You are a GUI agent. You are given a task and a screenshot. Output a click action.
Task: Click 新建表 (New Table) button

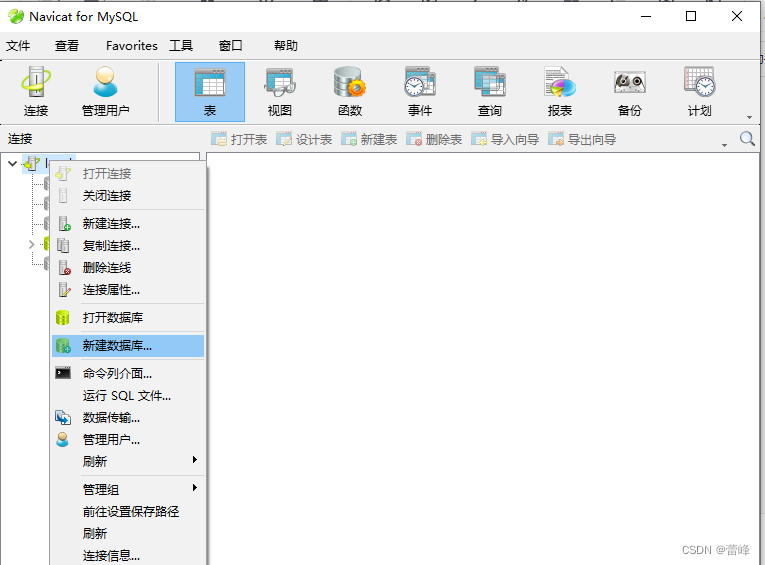click(369, 140)
